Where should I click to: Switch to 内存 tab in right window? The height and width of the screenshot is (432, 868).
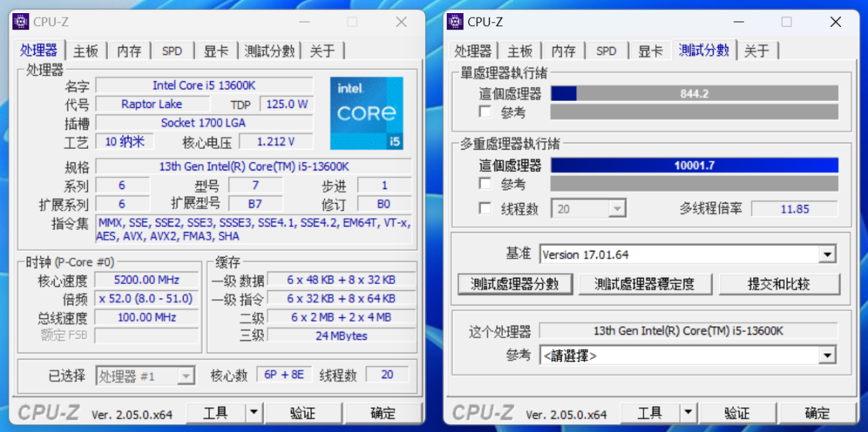pyautogui.click(x=563, y=51)
